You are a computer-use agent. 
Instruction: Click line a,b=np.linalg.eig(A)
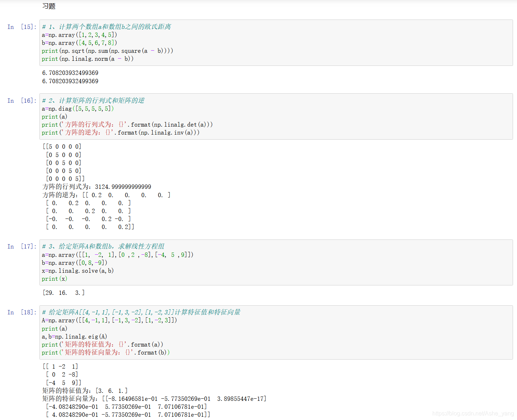[75, 337]
